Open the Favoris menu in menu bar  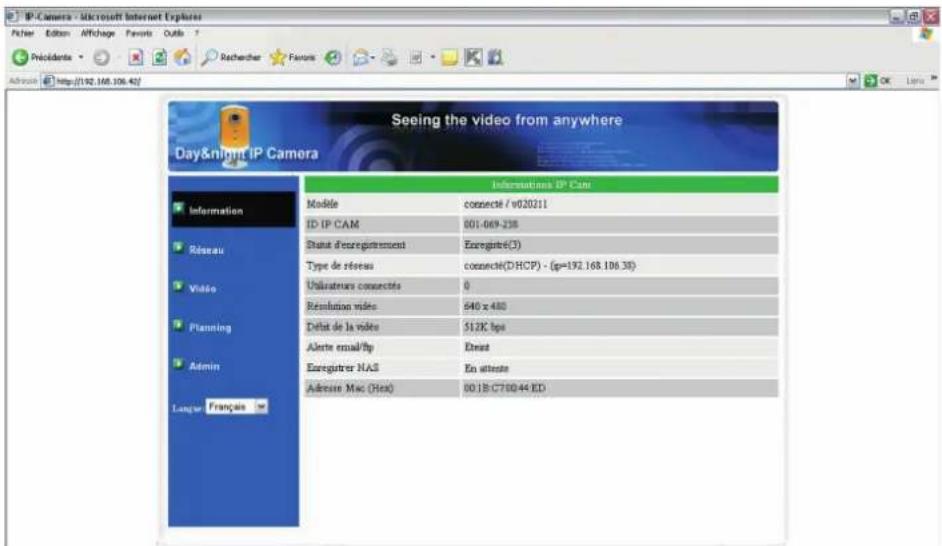point(139,34)
